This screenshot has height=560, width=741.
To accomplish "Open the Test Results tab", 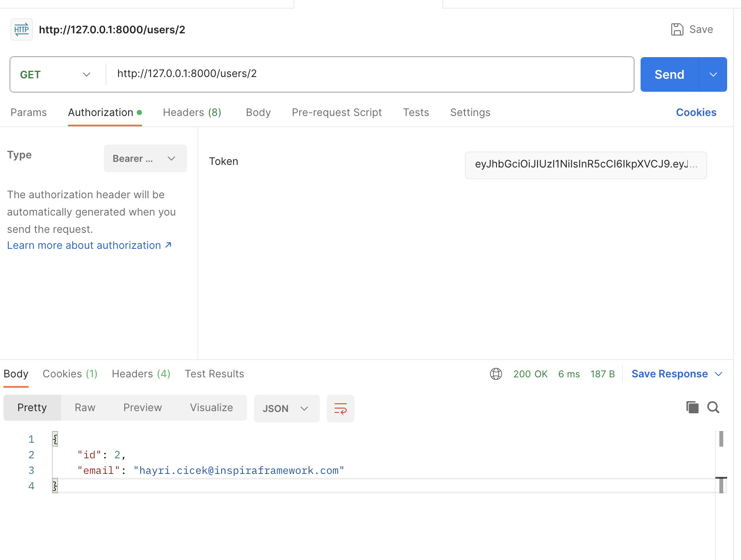I will tap(214, 374).
